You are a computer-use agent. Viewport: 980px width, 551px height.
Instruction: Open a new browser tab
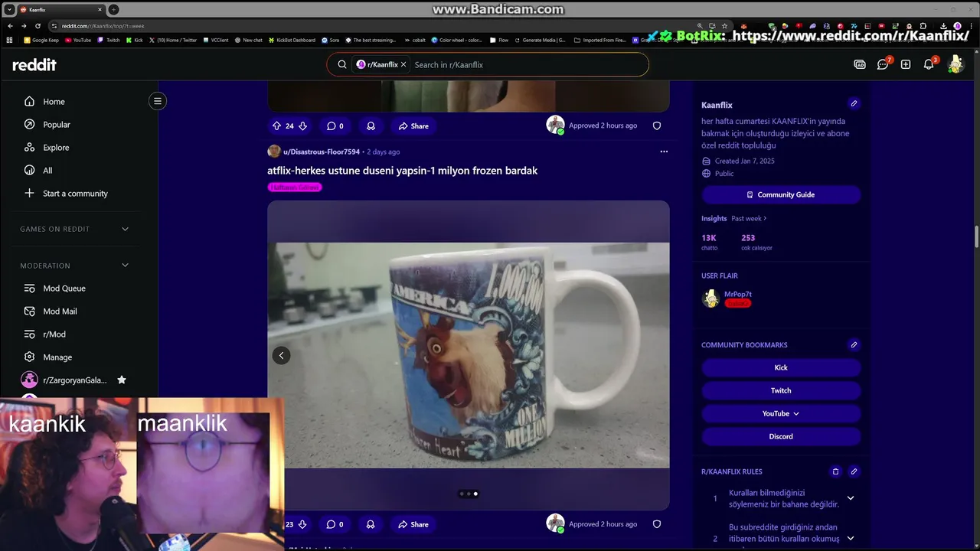click(x=113, y=10)
